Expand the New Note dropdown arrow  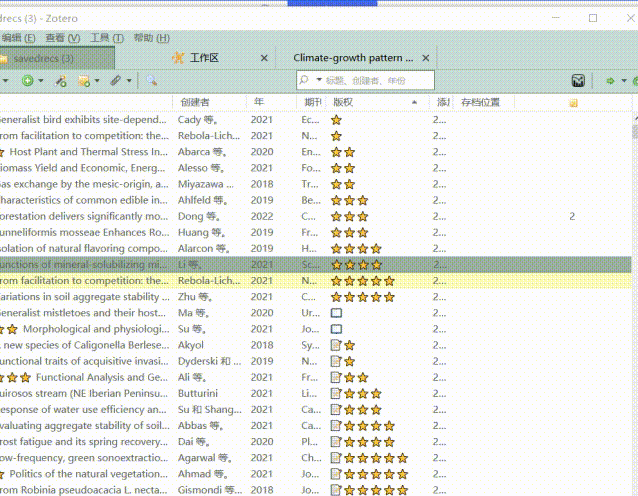pos(97,81)
